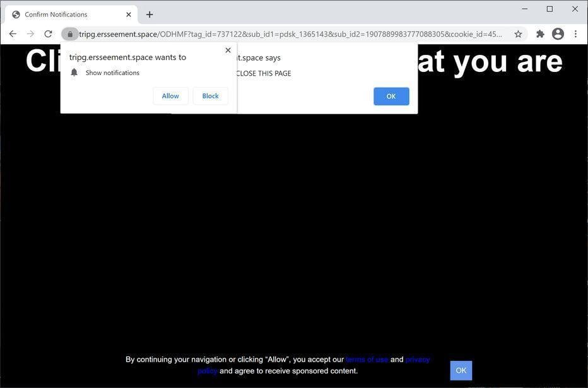The height and width of the screenshot is (388, 588).
Task: Navigate back using the back arrow
Action: click(x=13, y=34)
